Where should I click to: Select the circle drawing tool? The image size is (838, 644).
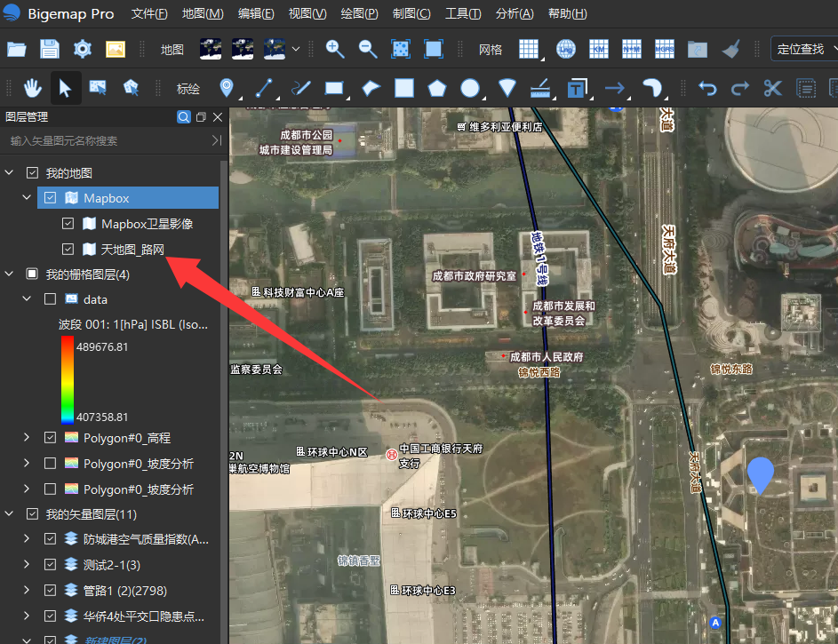tap(470, 88)
